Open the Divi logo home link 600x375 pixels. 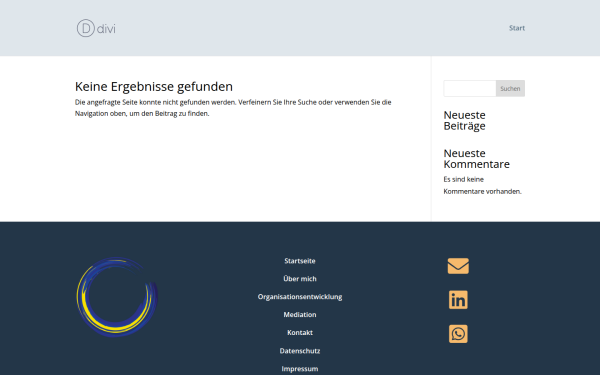[x=96, y=28]
